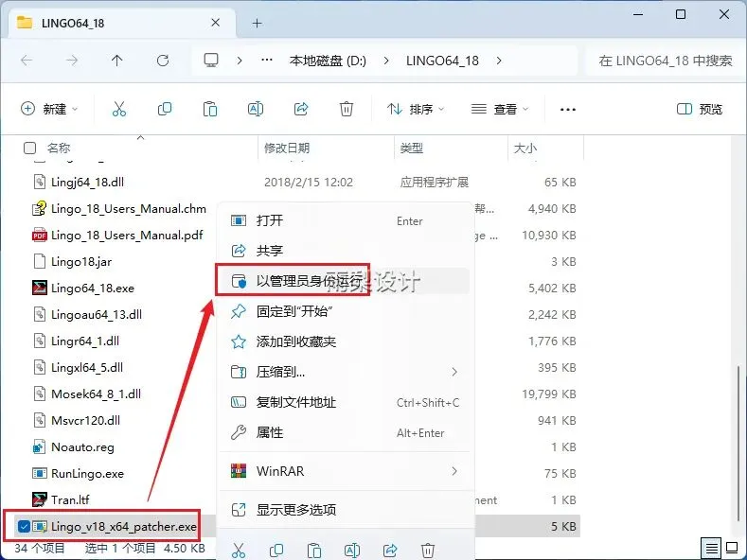Choose Open from the context menu
The height and width of the screenshot is (560, 747).
(x=346, y=220)
